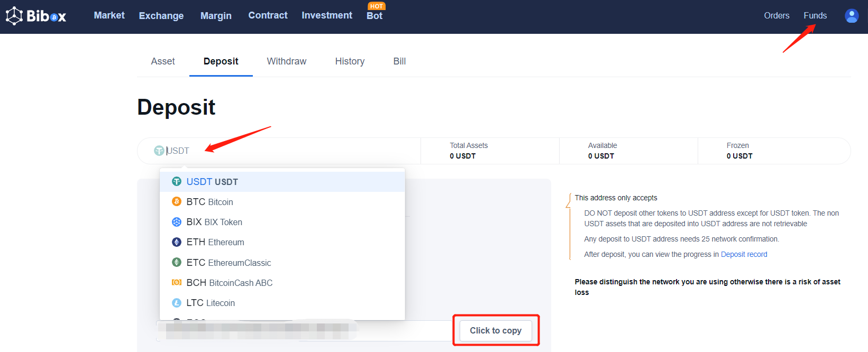Image resolution: width=868 pixels, height=352 pixels.
Task: Open the History tab
Action: [x=350, y=61]
